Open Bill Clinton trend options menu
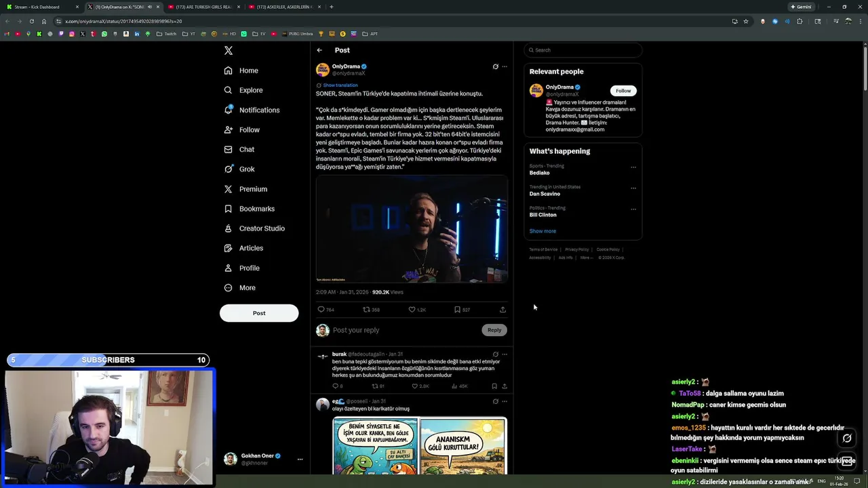This screenshot has width=868, height=488. 633,209
